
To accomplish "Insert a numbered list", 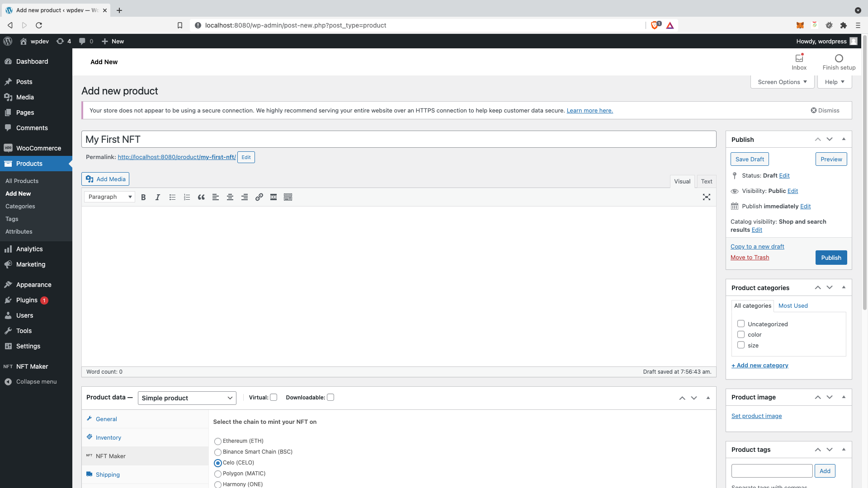I will coord(187,197).
